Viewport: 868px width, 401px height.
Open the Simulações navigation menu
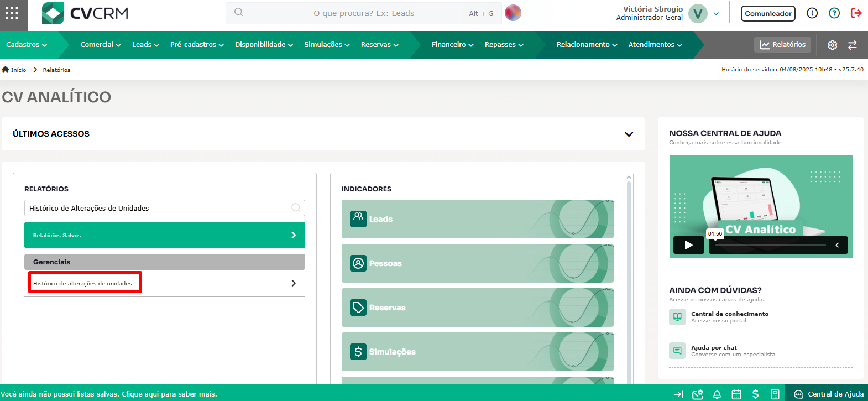[327, 45]
